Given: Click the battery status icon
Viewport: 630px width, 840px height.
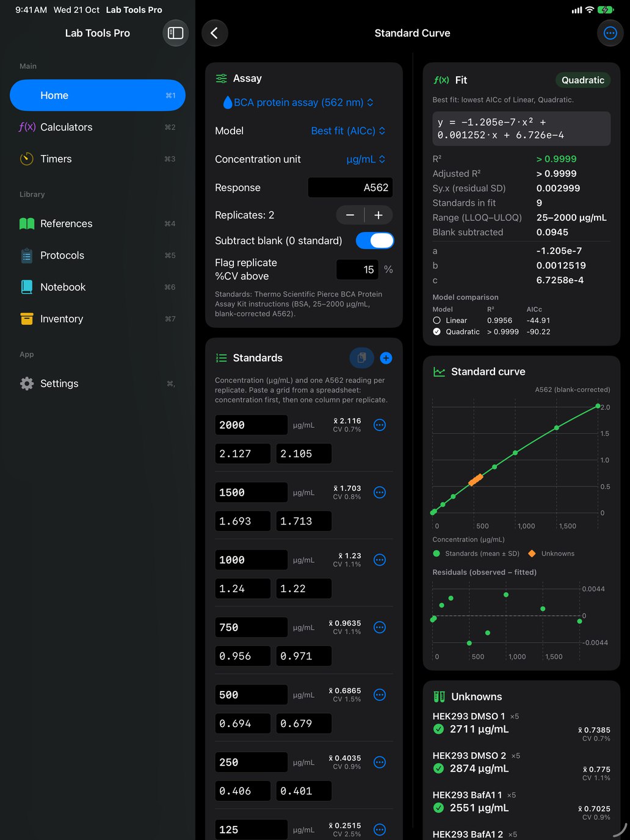Looking at the screenshot, I should click(606, 10).
